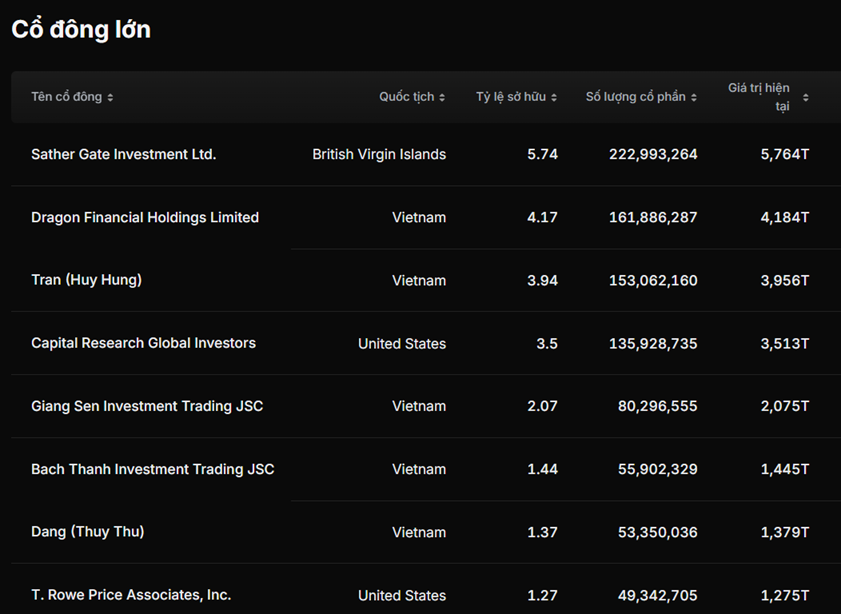The width and height of the screenshot is (841, 614).
Task: Click share count 49,342,705
Action: pyautogui.click(x=658, y=595)
